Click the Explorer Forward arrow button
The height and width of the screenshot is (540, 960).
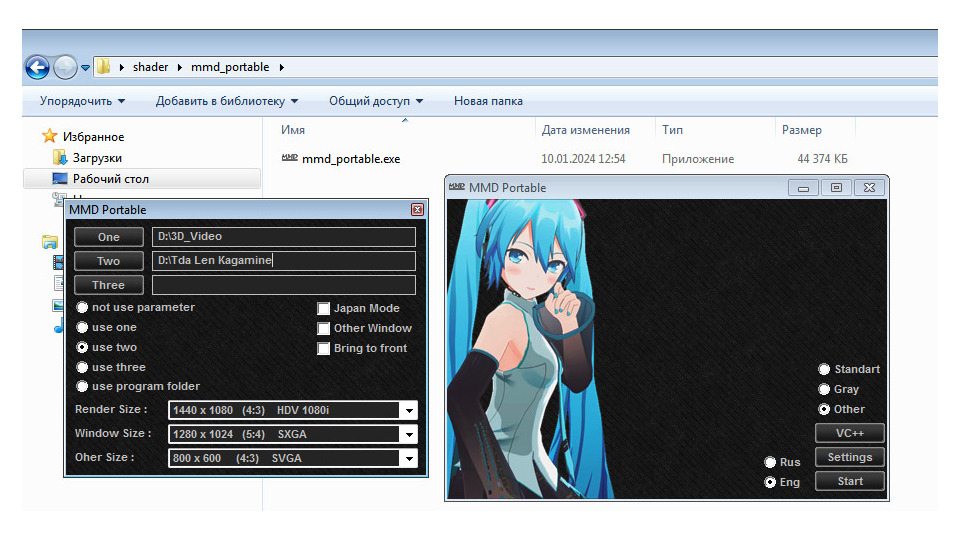coord(65,67)
